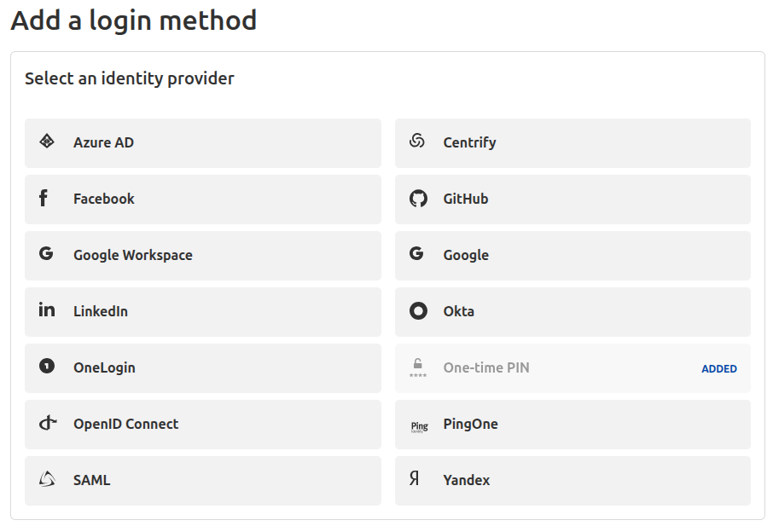Click the SAML triangular icon

point(47,479)
